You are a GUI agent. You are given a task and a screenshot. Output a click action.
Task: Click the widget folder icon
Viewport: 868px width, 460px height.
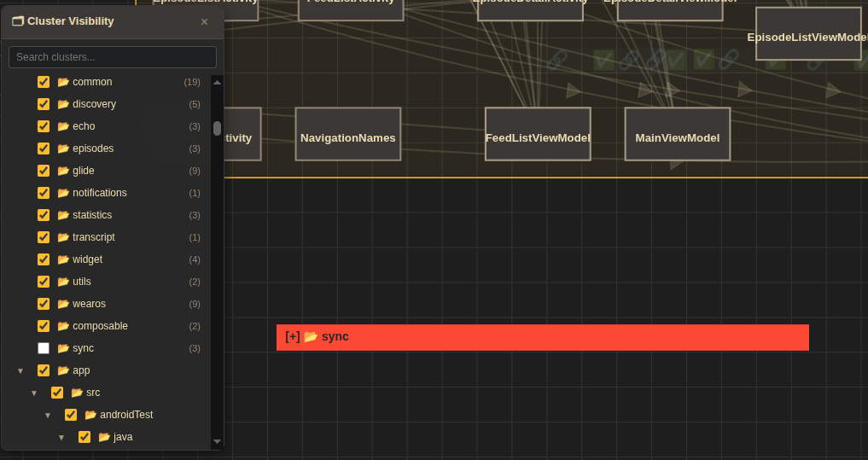[63, 259]
